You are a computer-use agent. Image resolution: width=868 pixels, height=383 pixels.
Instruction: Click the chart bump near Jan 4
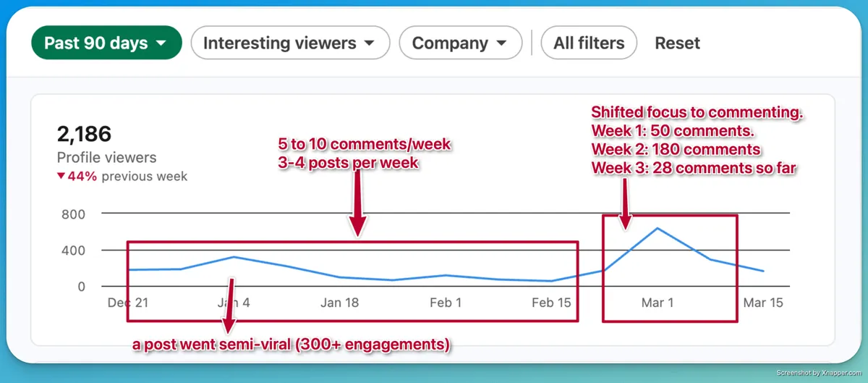pyautogui.click(x=234, y=257)
